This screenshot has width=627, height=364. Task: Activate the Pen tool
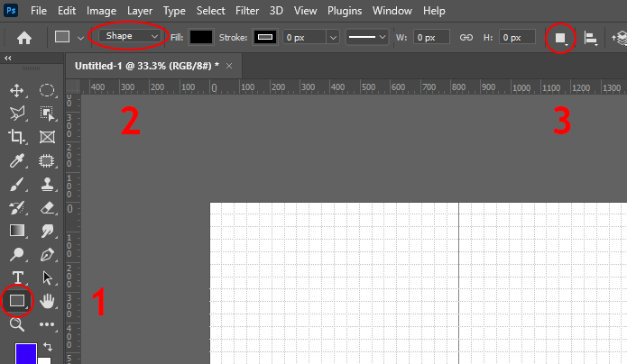[48, 254]
